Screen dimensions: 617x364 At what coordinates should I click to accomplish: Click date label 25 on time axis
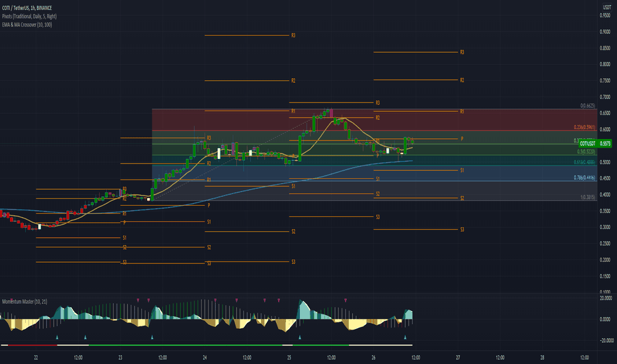289,357
